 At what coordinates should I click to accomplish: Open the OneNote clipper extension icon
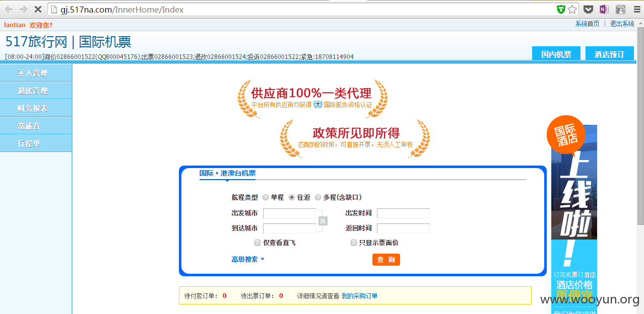tap(604, 10)
